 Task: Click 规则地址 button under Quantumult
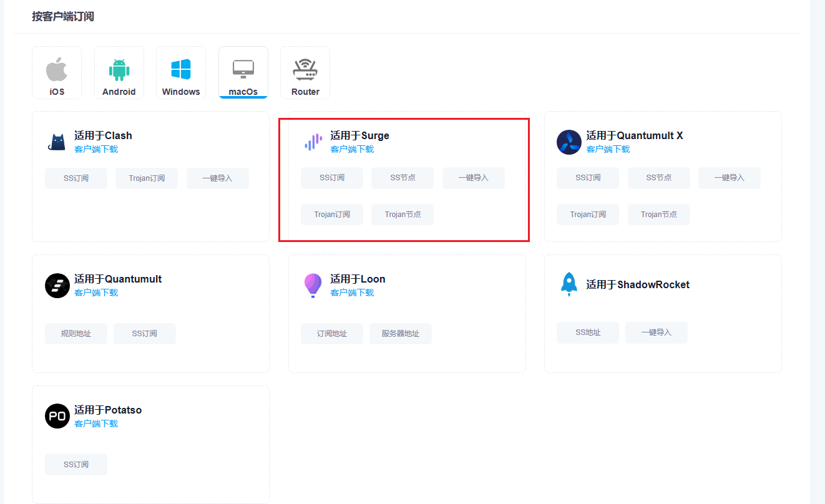[76, 334]
